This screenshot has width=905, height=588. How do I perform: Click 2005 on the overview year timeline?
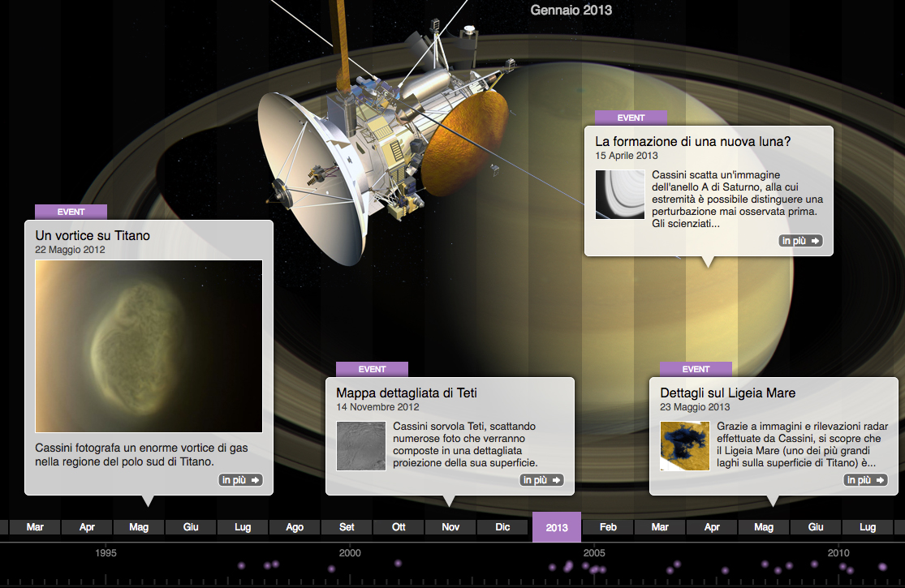pyautogui.click(x=594, y=553)
